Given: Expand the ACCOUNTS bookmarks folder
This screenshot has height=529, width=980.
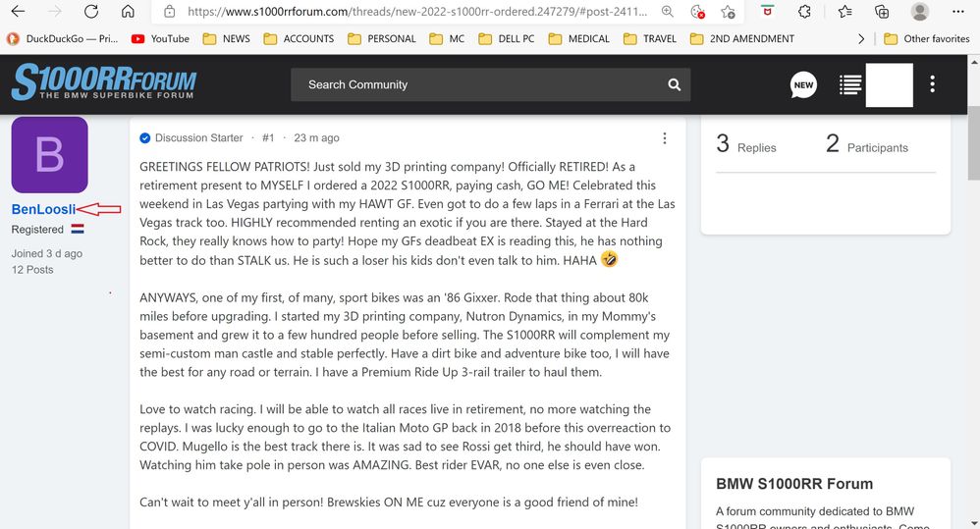Looking at the screenshot, I should tap(299, 38).
